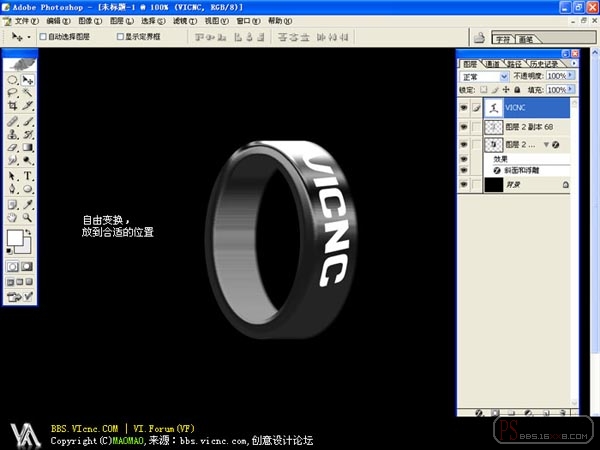Image resolution: width=600 pixels, height=450 pixels.
Task: Select the Elliptical Marquee tool
Action: click(12, 80)
